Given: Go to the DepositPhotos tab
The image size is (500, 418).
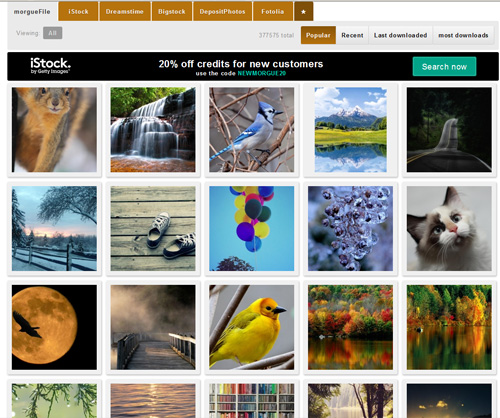Looking at the screenshot, I should [222, 11].
